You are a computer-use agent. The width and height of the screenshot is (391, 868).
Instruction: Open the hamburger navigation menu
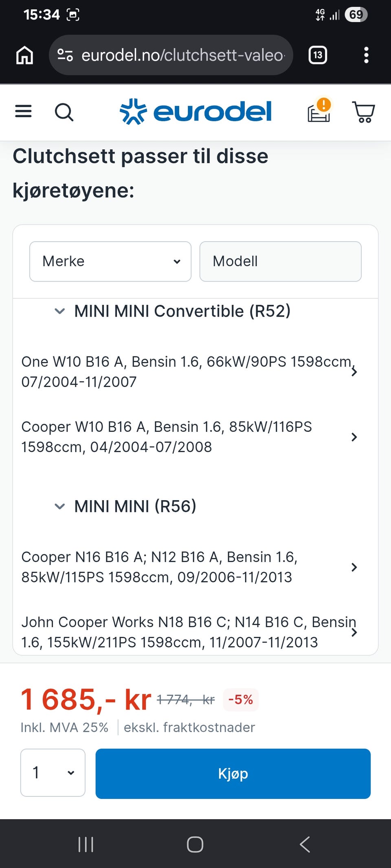[23, 111]
